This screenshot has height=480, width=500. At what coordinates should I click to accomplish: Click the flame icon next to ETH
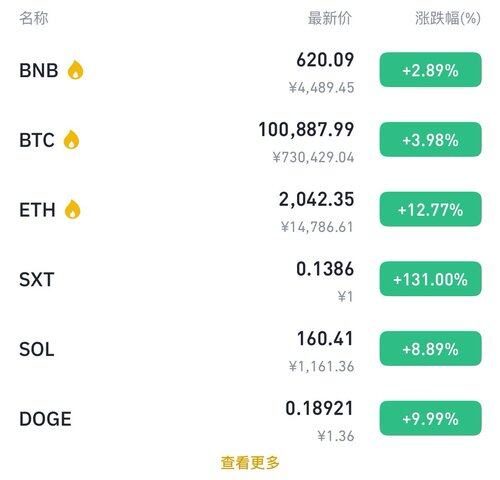pos(72,209)
